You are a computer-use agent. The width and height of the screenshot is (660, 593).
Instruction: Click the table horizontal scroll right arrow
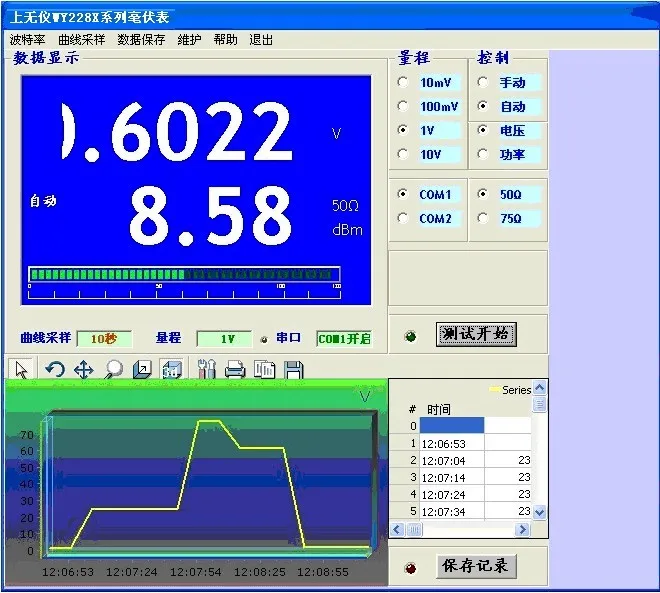coord(522,529)
